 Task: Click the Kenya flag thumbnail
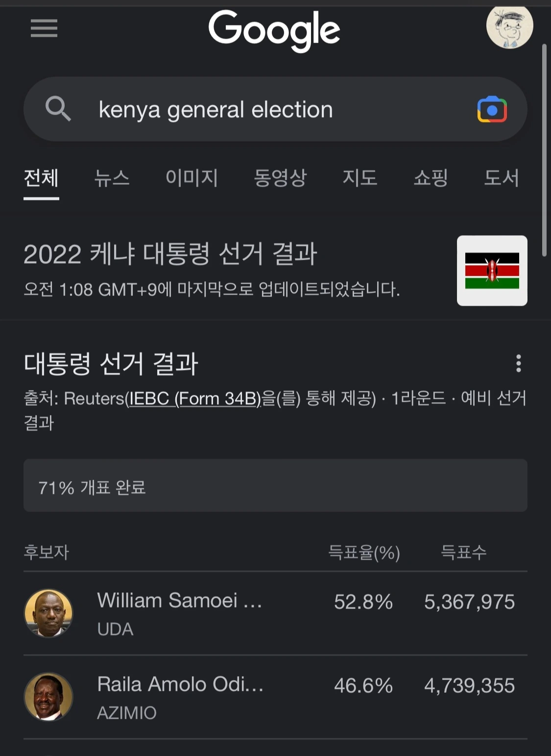click(492, 270)
